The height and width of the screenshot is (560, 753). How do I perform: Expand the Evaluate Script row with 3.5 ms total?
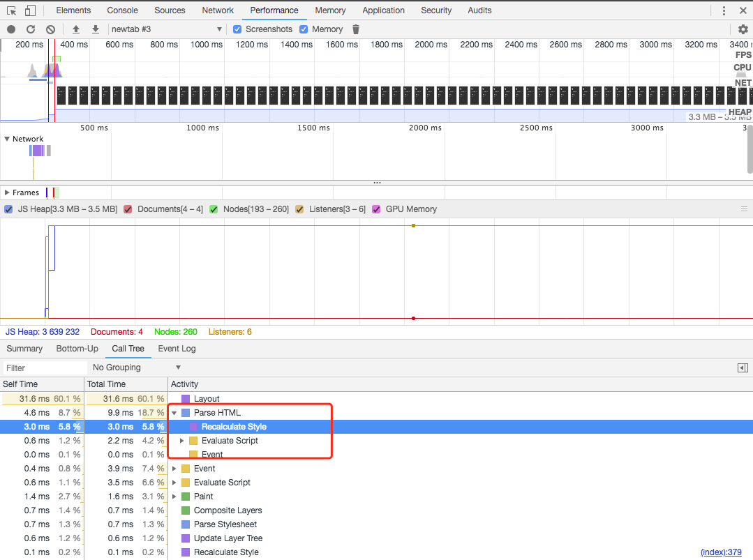click(x=174, y=483)
